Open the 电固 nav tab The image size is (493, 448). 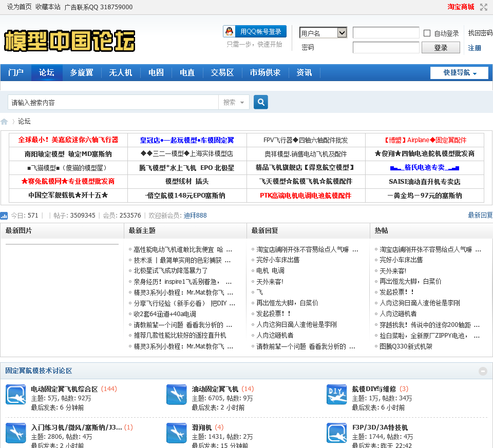[156, 72]
